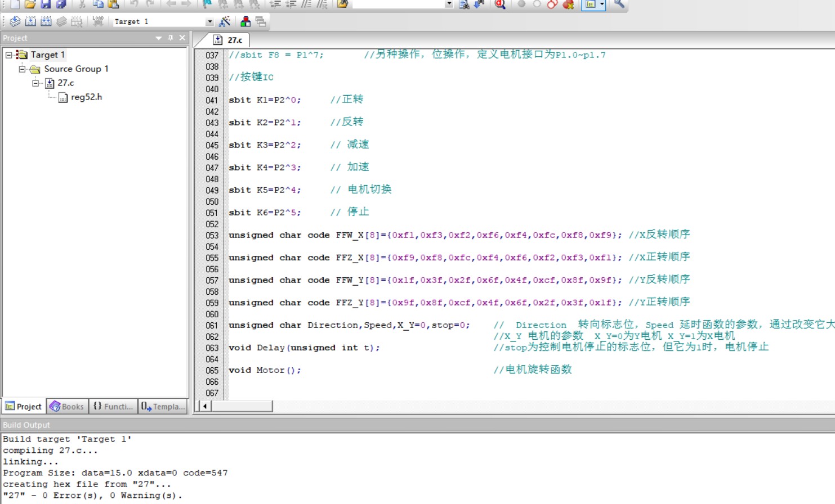Toggle the Insert/Remove Breakpoint red circle

coord(521,4)
